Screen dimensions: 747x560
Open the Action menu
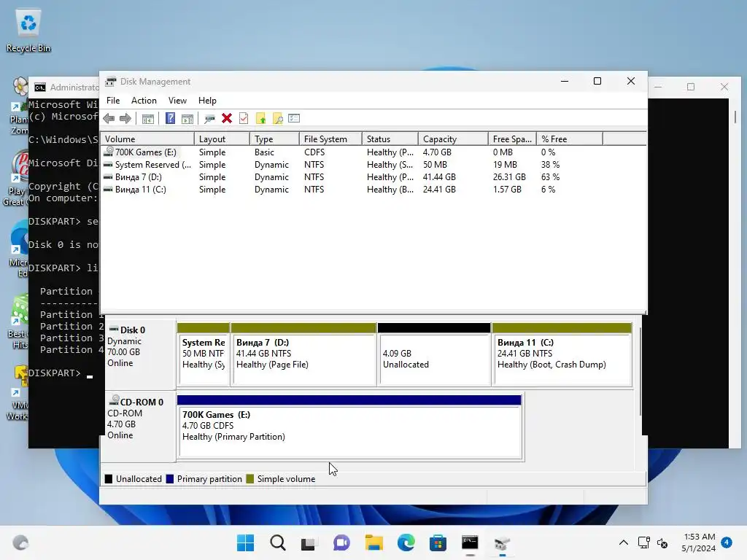pyautogui.click(x=144, y=101)
